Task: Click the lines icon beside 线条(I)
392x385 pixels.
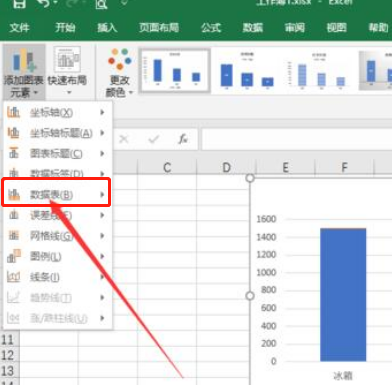Action: coord(14,277)
